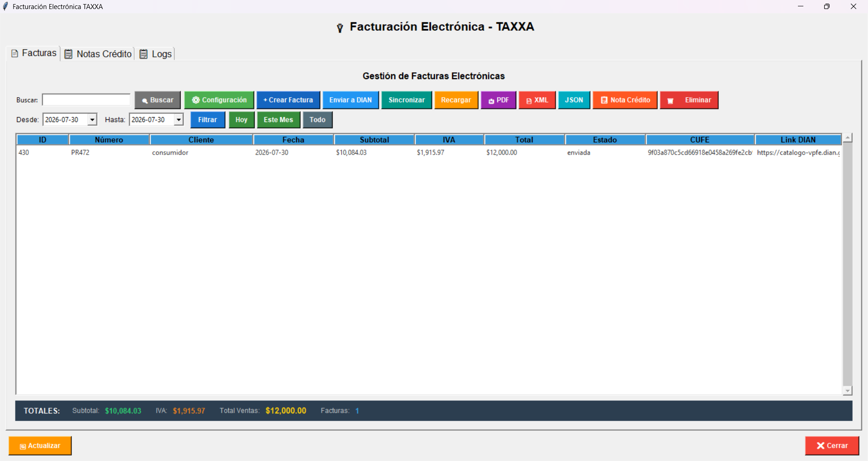Image resolution: width=868 pixels, height=461 pixels.
Task: Click the catalogo-vpfe.dian link cell
Action: click(x=798, y=153)
